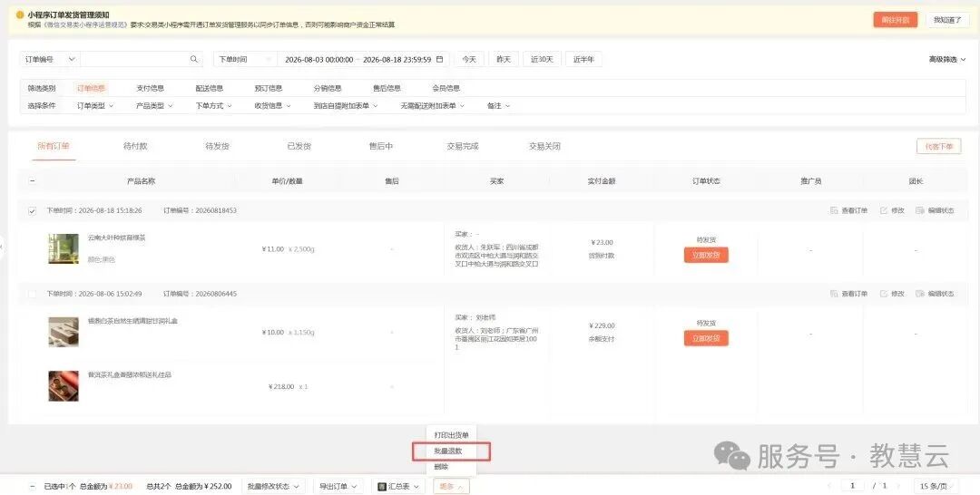This screenshot has width=980, height=495.
Task: Click the 查看订单 icon for order 20260818453
Action: tap(834, 211)
